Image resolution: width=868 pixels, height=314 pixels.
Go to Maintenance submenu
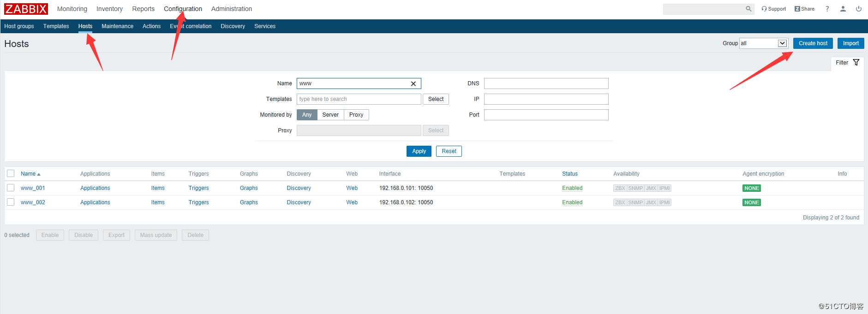tap(117, 26)
